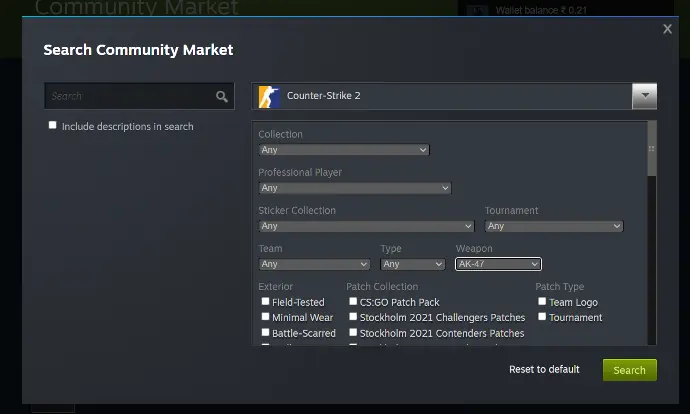Click the green Search button
The height and width of the screenshot is (414, 690).
pyautogui.click(x=630, y=370)
